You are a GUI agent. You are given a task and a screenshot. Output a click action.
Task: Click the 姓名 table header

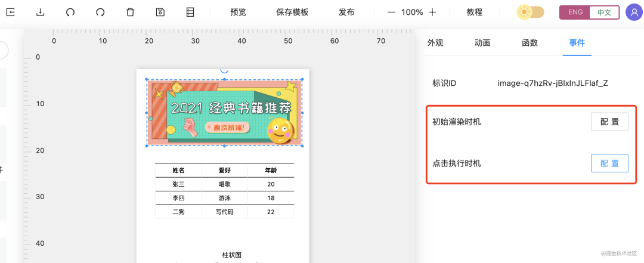click(178, 170)
